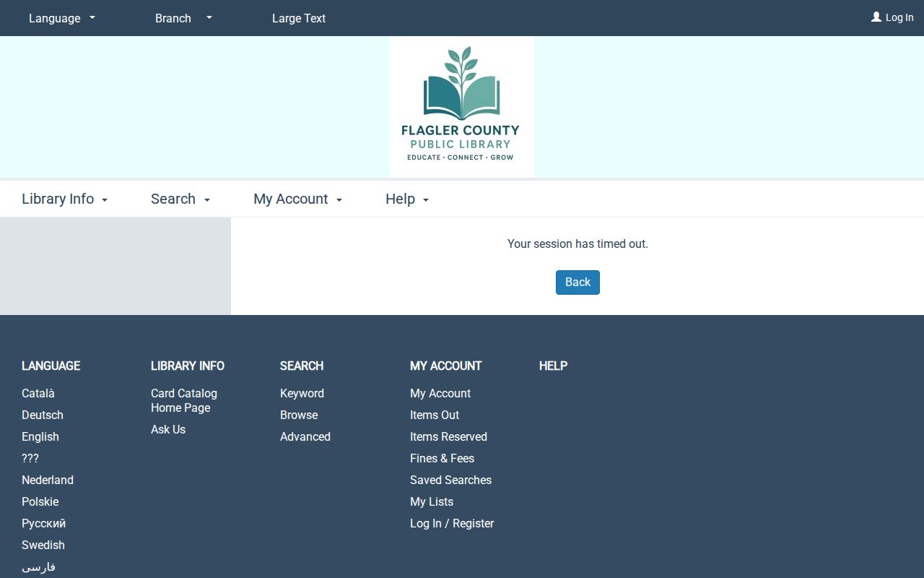Open My Account link in footer list
This screenshot has height=578, width=924.
[440, 393]
